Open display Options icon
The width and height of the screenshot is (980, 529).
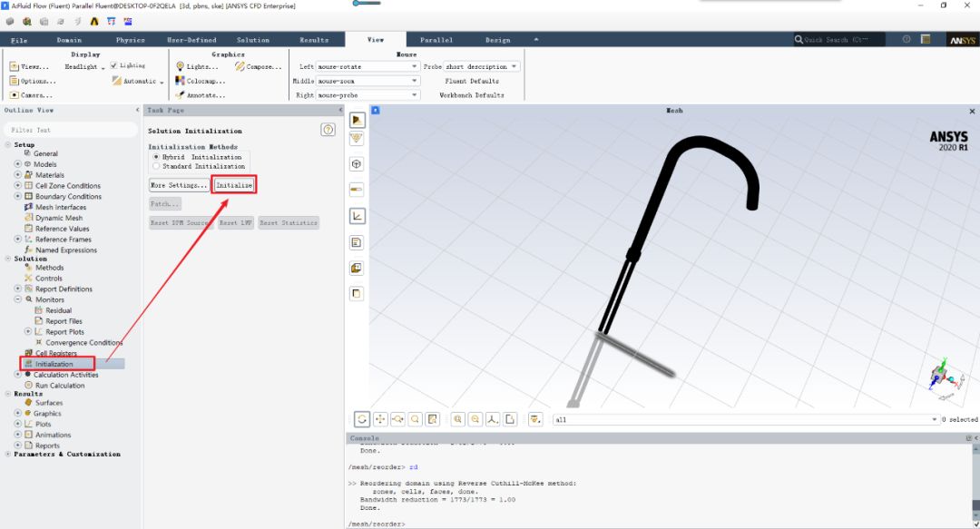(14, 81)
